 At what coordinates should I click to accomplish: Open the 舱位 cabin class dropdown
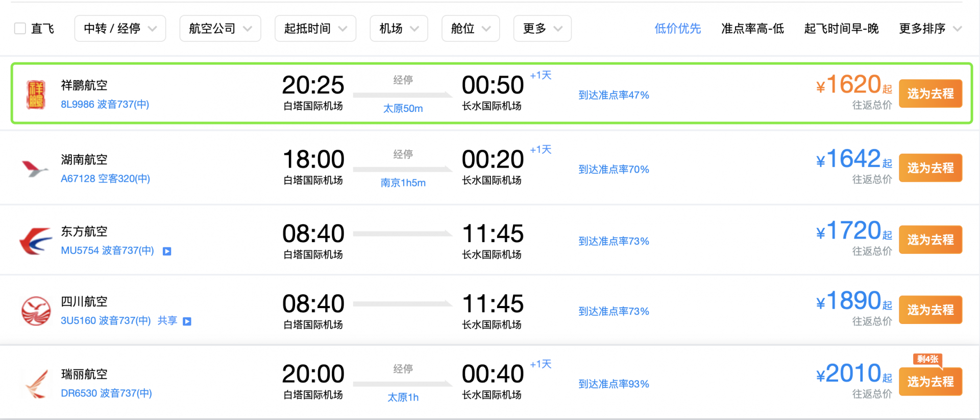click(470, 29)
